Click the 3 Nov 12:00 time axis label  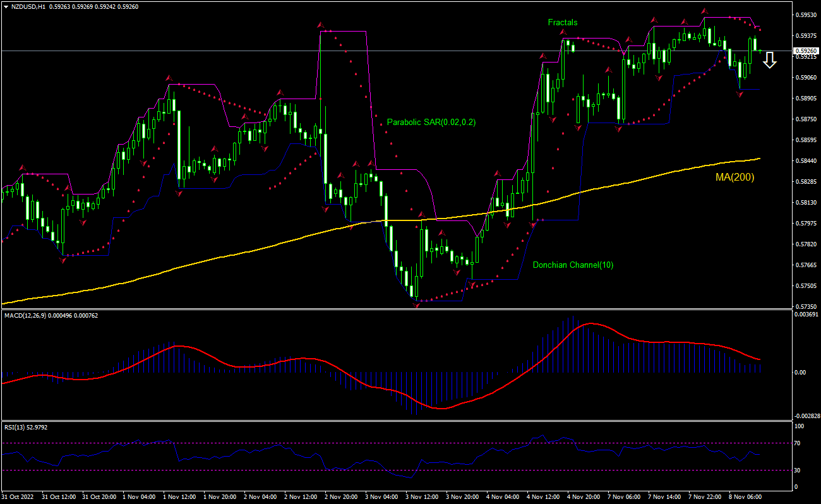[422, 497]
